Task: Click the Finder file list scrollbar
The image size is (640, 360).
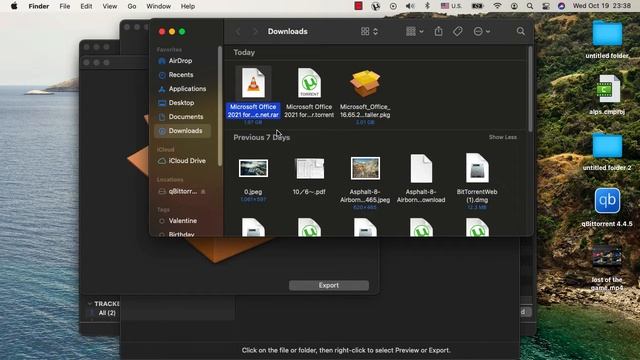Action: pos(530,89)
